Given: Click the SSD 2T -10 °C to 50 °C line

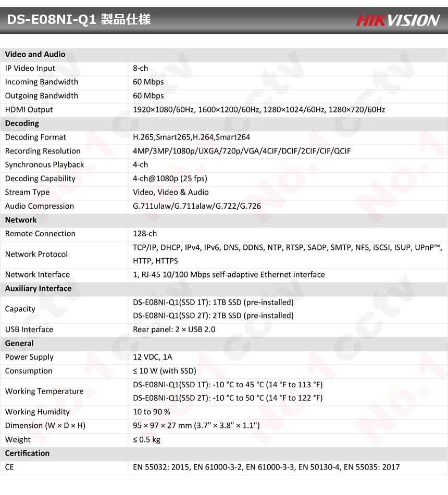Looking at the screenshot, I should tap(228, 398).
